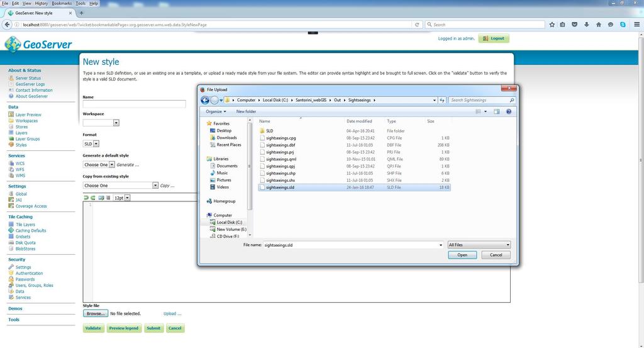Click the Logout button

(494, 38)
